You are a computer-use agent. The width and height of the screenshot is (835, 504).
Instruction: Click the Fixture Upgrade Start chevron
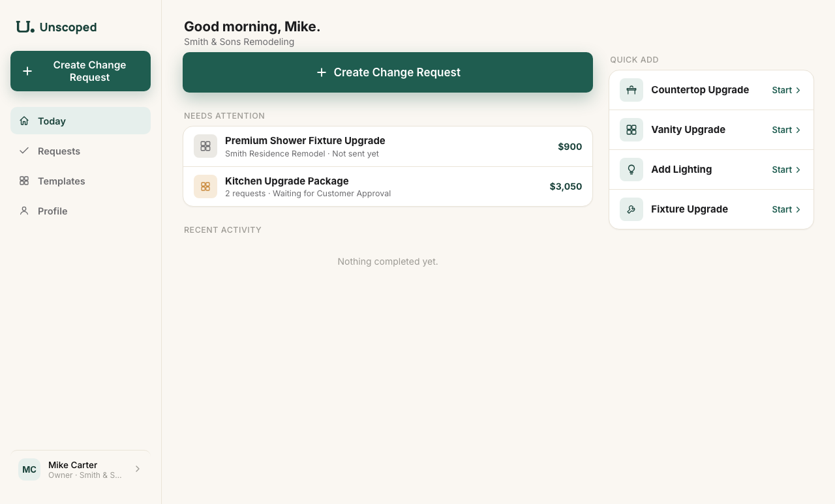(798, 209)
